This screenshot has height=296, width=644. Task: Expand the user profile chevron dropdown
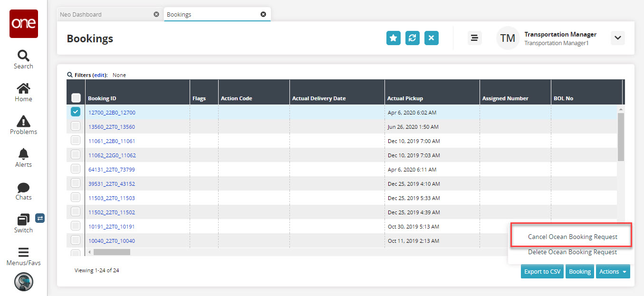click(x=617, y=38)
